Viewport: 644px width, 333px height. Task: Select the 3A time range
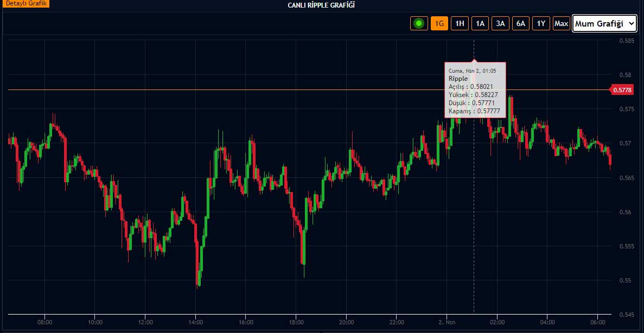point(500,23)
